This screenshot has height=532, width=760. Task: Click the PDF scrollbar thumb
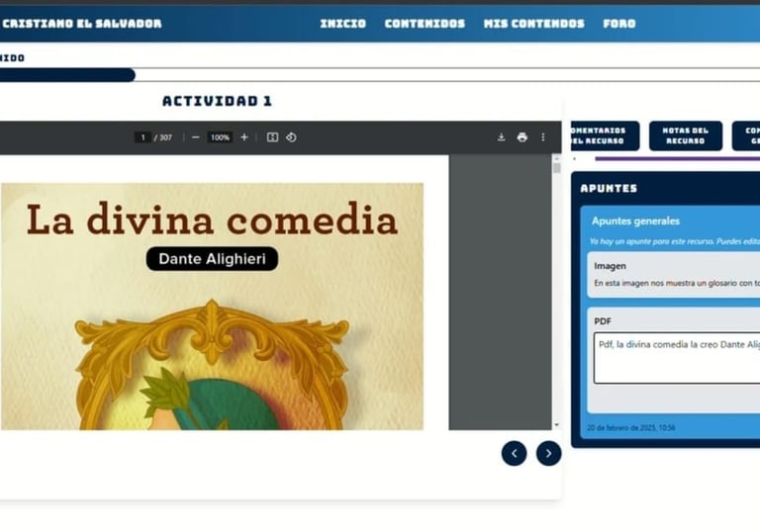(x=556, y=168)
